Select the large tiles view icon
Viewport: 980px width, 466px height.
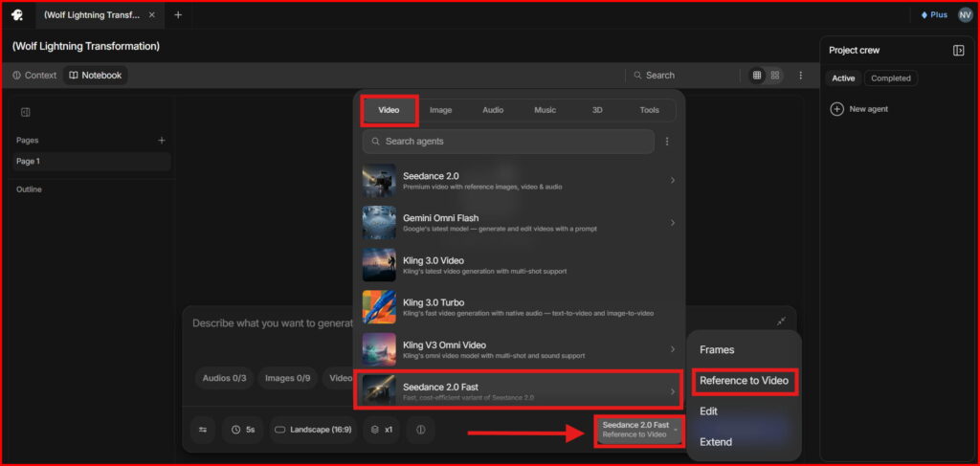pos(775,75)
